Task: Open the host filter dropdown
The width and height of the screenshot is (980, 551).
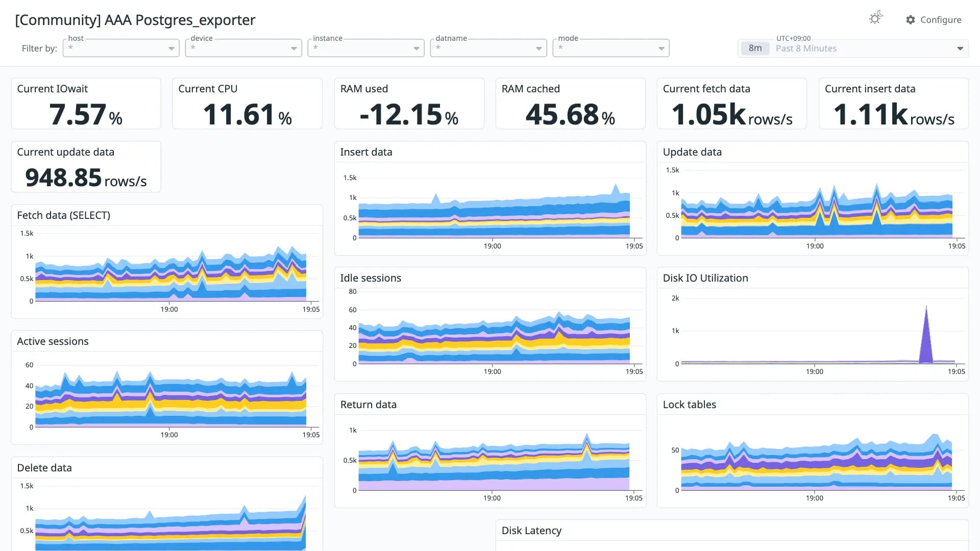Action: pos(121,48)
